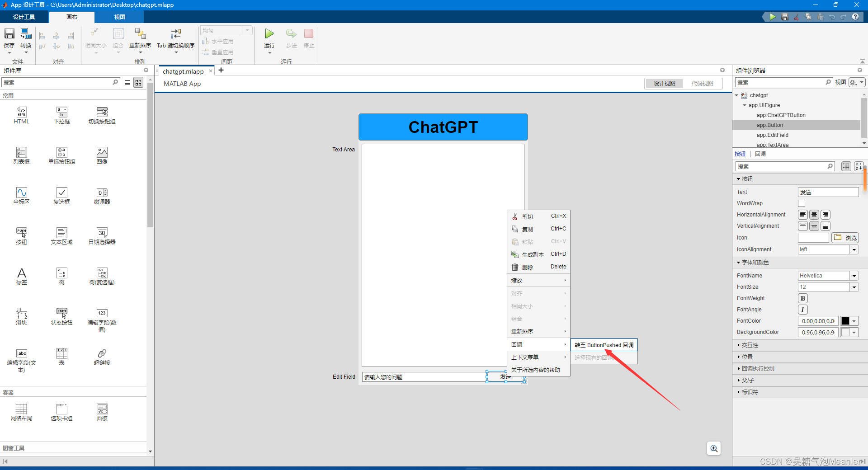
Task: Open the View (视图) ribbon tab
Action: tap(119, 17)
